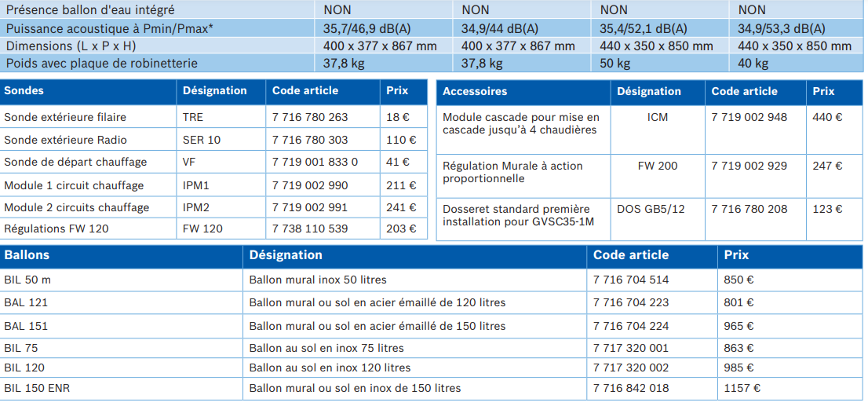This screenshot has height=406, width=868.
Task: Click 'Ballon au sol en inox 75 litres'
Action: pyautogui.click(x=326, y=349)
